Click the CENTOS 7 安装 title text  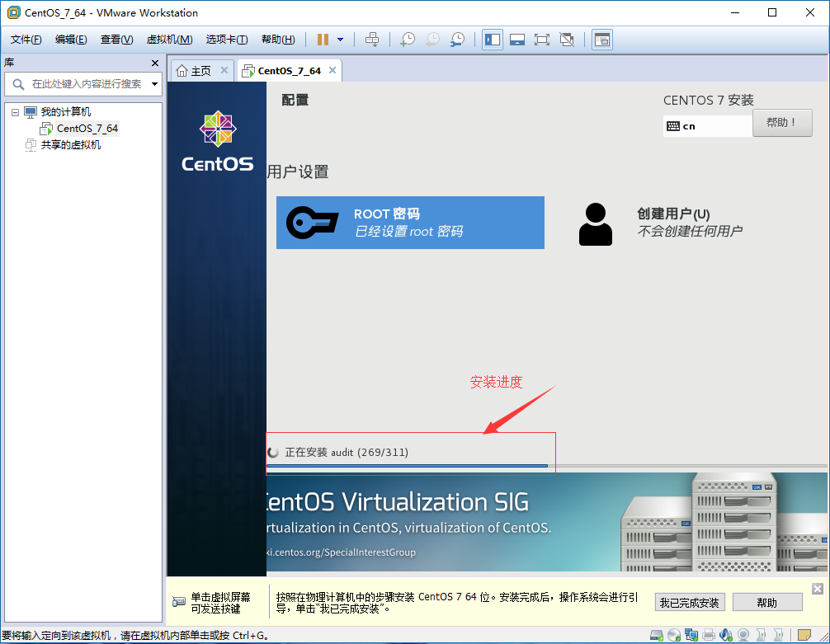(x=708, y=101)
